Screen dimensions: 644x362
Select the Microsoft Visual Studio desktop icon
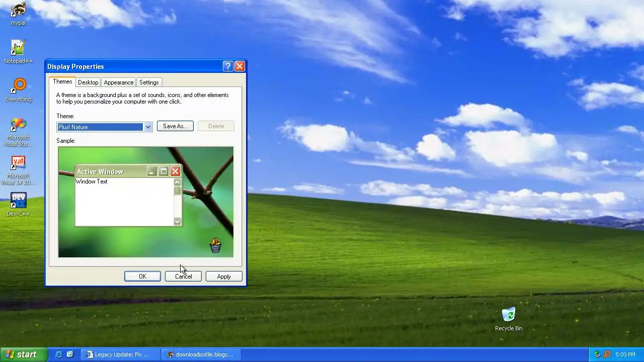(18, 132)
